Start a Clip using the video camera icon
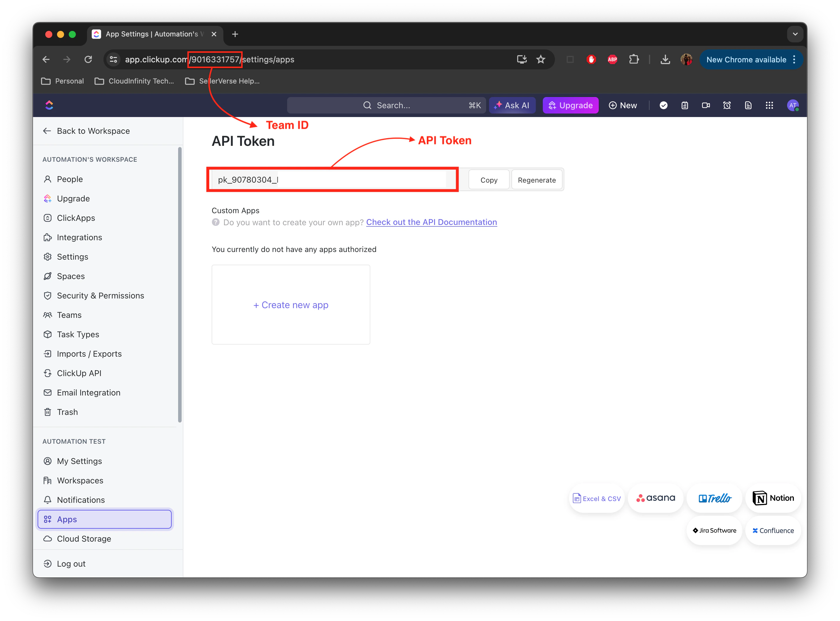Screen dimensions: 840x621 pyautogui.click(x=705, y=105)
